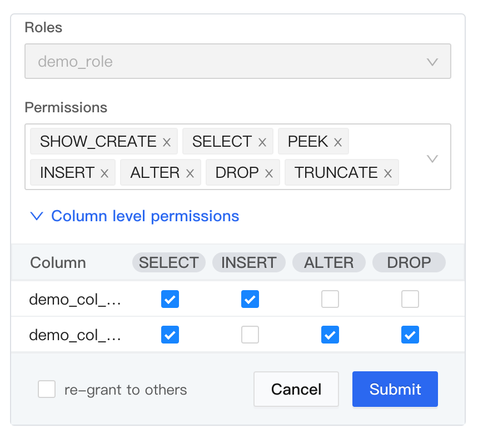Enable re-grant to others checkbox
The height and width of the screenshot is (448, 478).
pyautogui.click(x=47, y=390)
